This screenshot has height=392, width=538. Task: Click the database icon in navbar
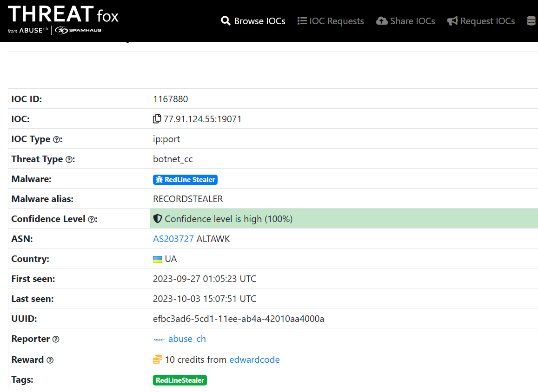pos(532,21)
